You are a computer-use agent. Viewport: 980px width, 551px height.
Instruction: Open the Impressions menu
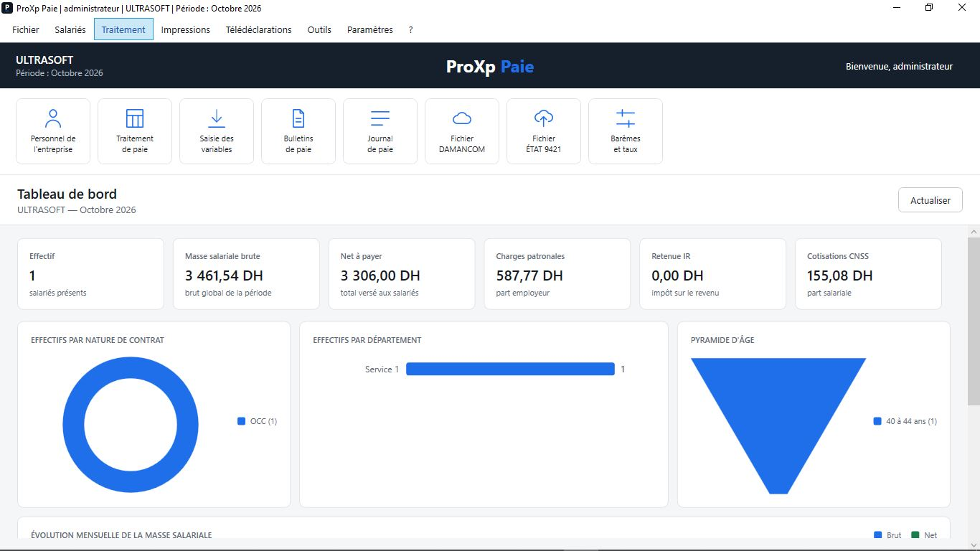(x=186, y=29)
